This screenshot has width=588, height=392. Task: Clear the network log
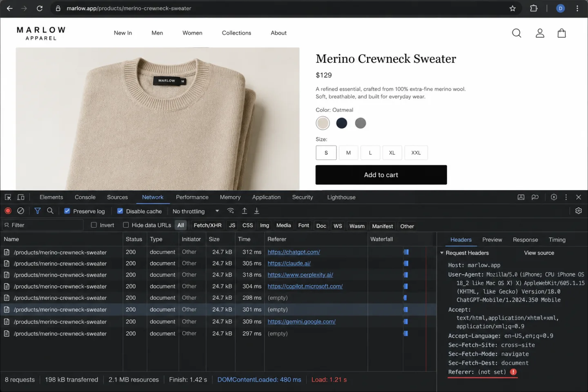click(20, 211)
